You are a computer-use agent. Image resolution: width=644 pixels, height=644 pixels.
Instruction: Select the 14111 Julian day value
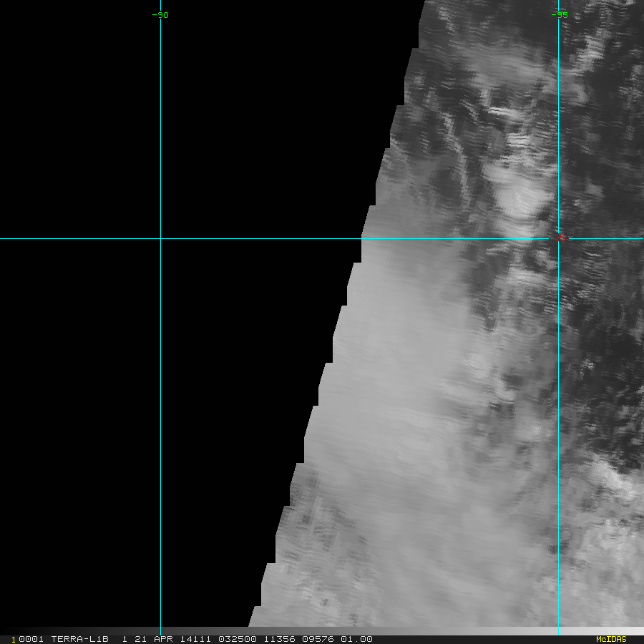pyautogui.click(x=191, y=639)
